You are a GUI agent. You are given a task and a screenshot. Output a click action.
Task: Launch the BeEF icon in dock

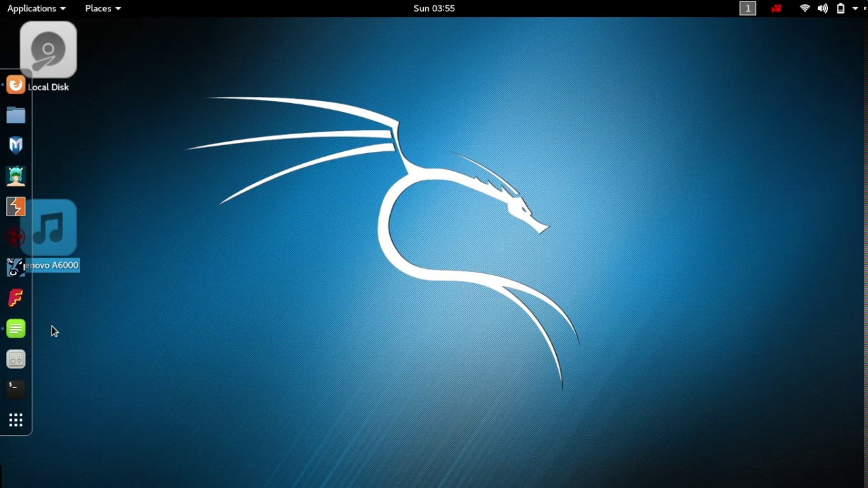tap(16, 267)
